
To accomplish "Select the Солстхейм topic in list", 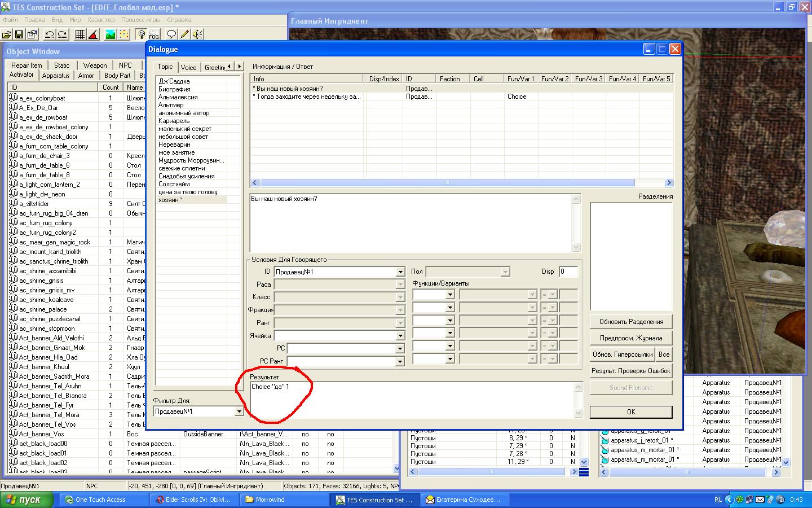I will click(x=174, y=184).
